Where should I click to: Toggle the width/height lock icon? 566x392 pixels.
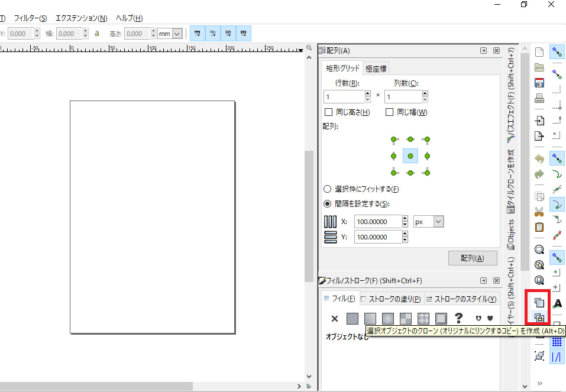97,34
